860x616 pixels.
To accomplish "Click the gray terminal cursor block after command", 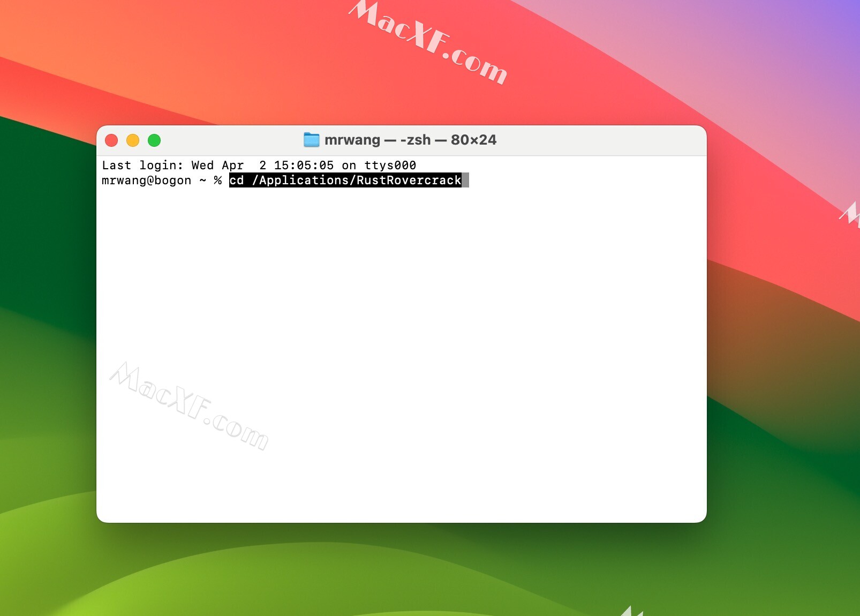I will [x=465, y=180].
